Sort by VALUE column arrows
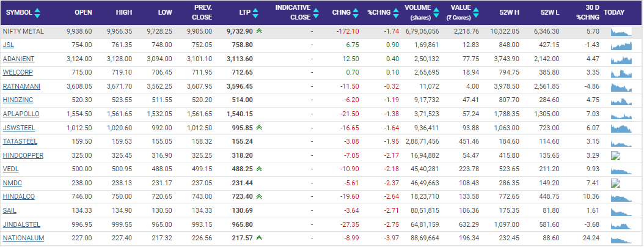This screenshot has height=247, width=644. [474, 9]
